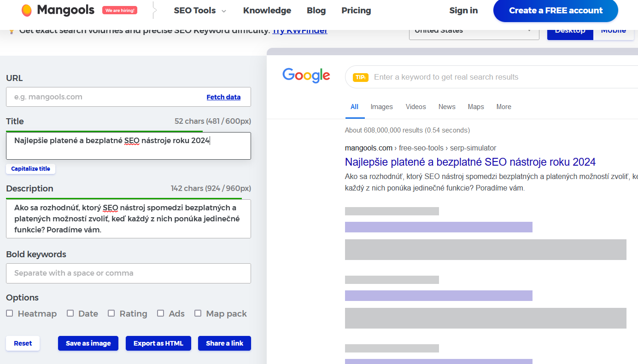The width and height of the screenshot is (638, 364).
Task: Click the About 608,000,000 results text
Action: tap(407, 130)
